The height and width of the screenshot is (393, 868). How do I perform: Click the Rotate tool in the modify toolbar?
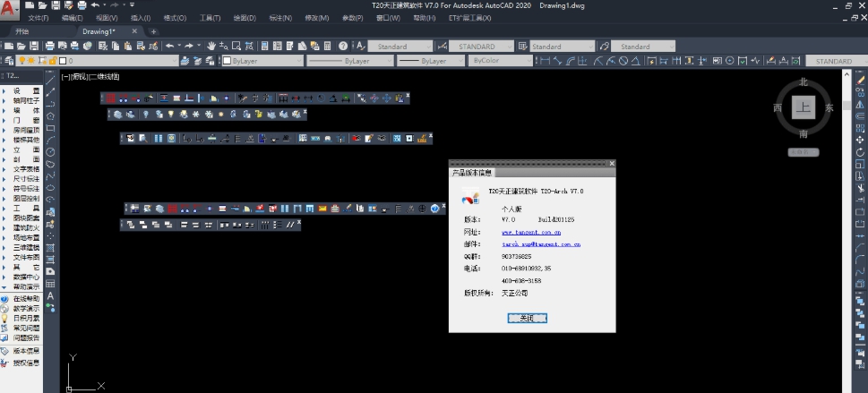pyautogui.click(x=860, y=152)
